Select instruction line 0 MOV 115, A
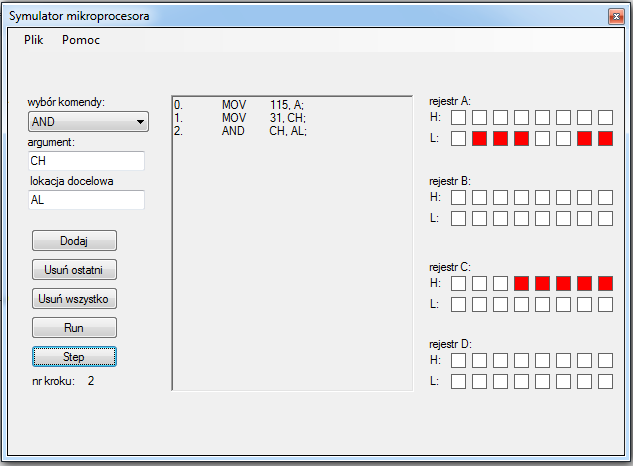This screenshot has width=633, height=466. (240, 104)
